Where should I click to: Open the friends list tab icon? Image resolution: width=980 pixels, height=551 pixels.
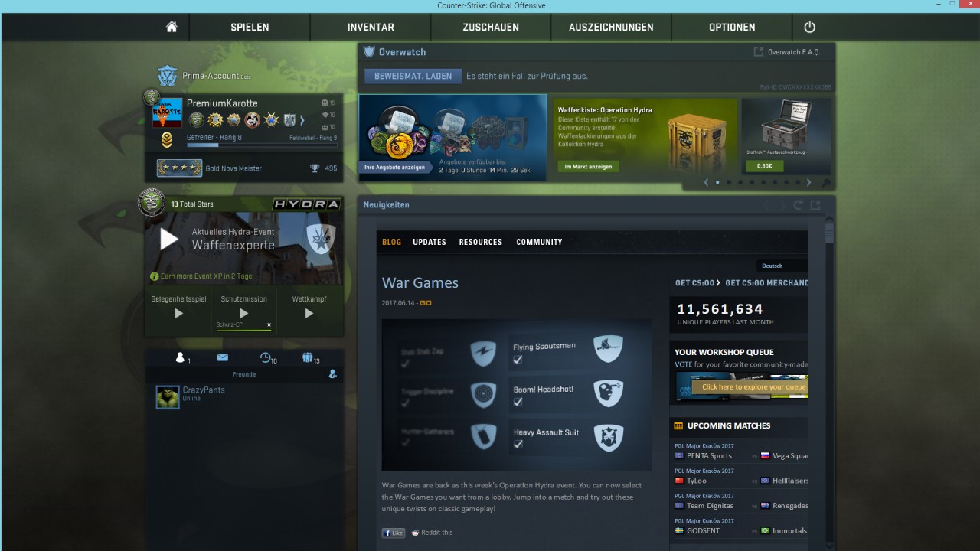click(x=181, y=357)
